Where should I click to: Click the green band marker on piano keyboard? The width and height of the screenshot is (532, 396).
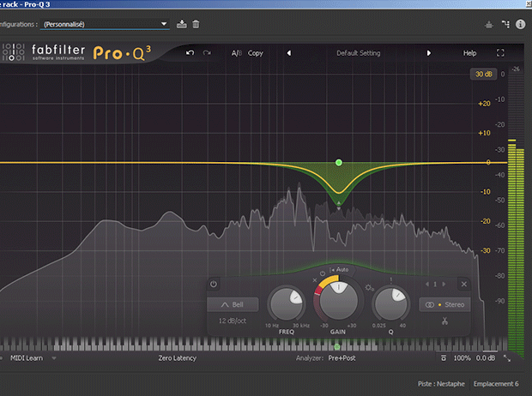[x=337, y=346]
